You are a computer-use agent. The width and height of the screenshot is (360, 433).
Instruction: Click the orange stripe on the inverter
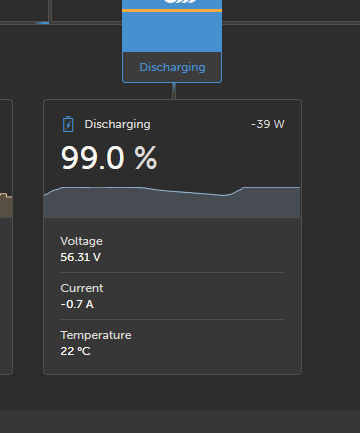point(172,11)
